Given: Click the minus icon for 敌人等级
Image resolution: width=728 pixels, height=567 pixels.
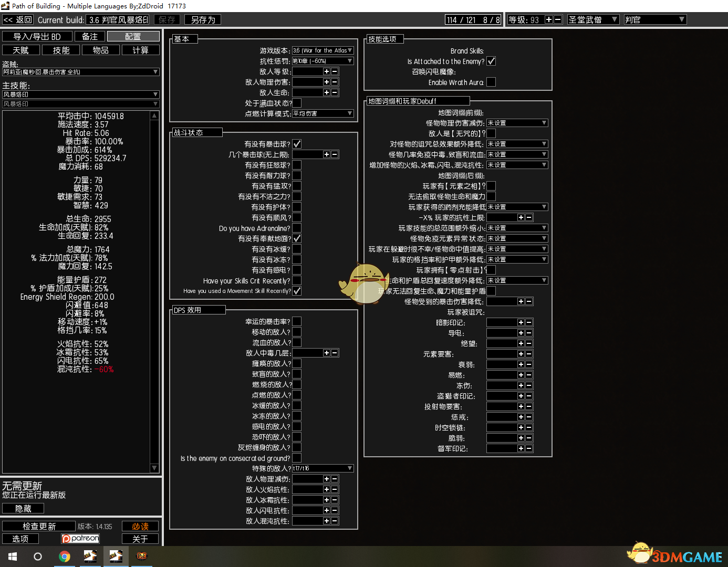Looking at the screenshot, I should tap(335, 71).
